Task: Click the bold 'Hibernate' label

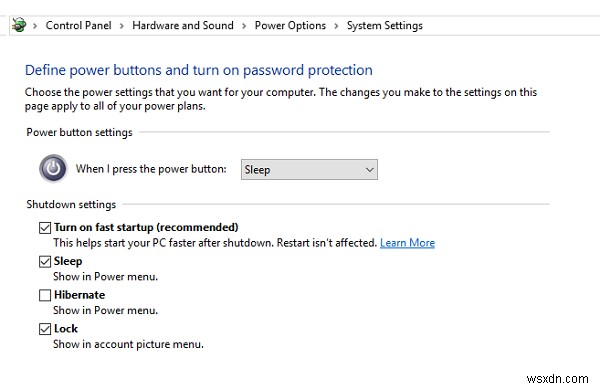Action: 80,295
